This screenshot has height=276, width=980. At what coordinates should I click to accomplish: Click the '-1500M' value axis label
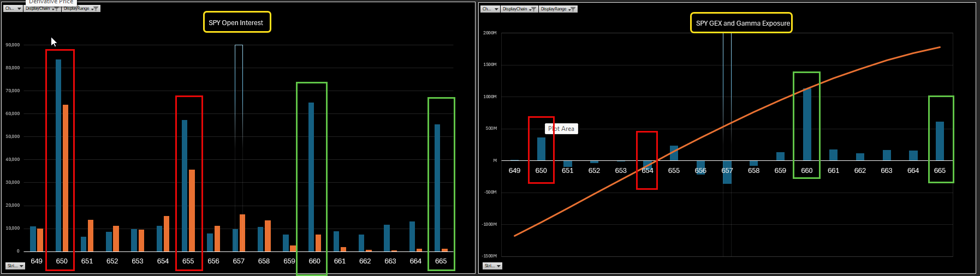click(489, 256)
